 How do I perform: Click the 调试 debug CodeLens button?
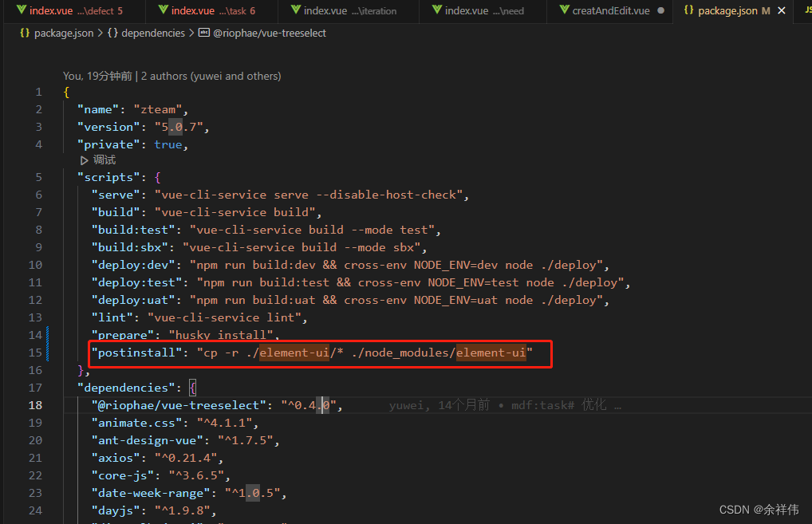pyautogui.click(x=104, y=160)
